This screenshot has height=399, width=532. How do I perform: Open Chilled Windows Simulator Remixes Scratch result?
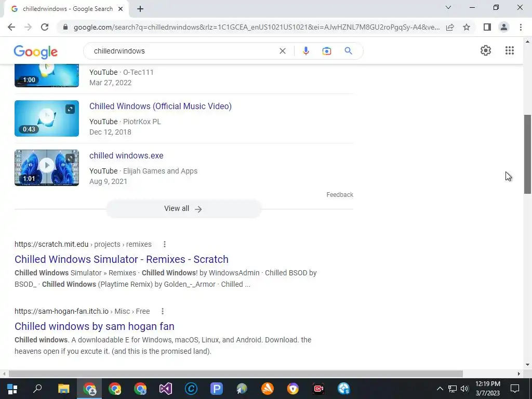click(122, 259)
